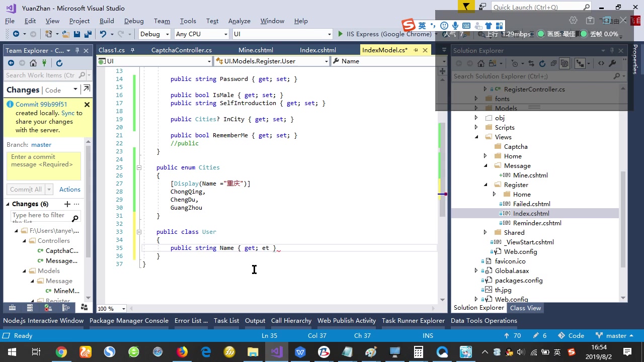This screenshot has width=644, height=362.
Task: Open Solution Explorer Home icon
Action: tap(481, 63)
